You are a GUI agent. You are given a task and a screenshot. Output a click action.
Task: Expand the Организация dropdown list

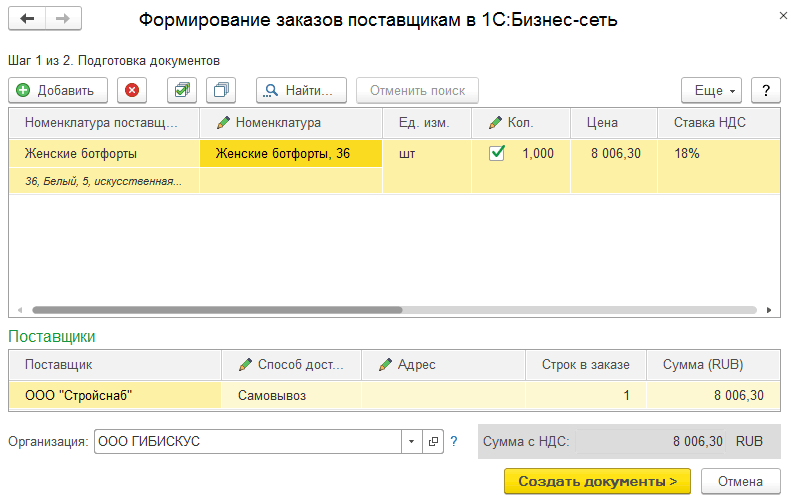[413, 441]
